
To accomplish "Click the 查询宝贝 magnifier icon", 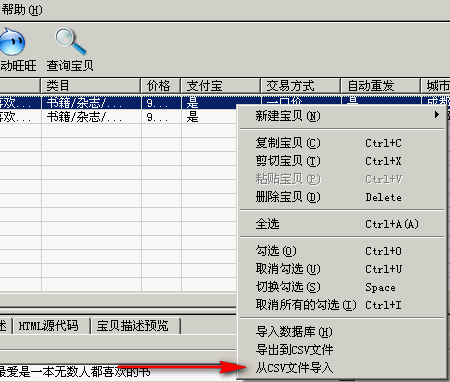I will (x=70, y=41).
